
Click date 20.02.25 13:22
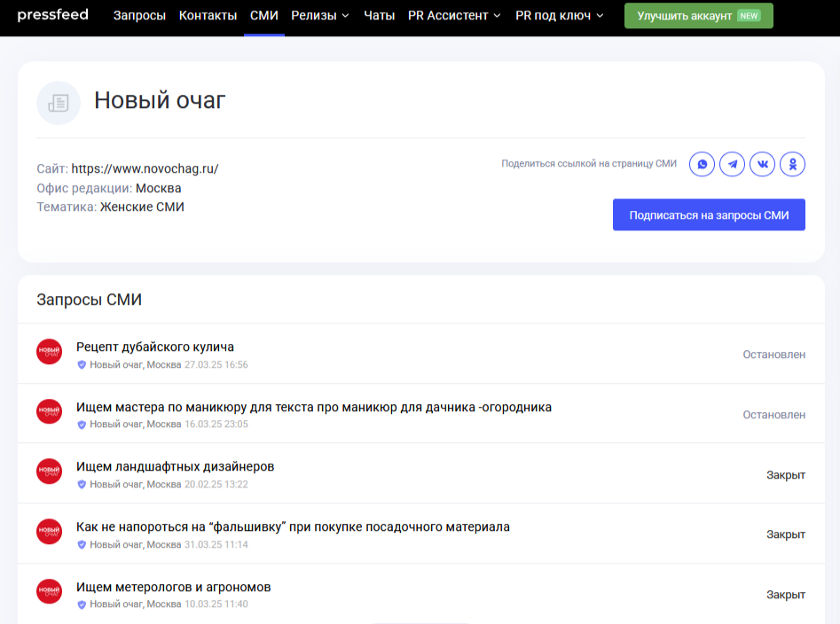click(216, 484)
